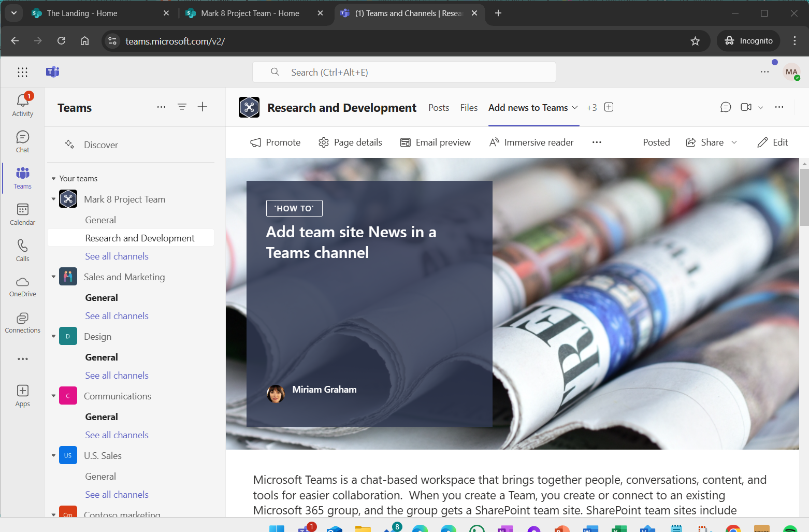The height and width of the screenshot is (532, 809).
Task: Open the Calls section
Action: [x=22, y=249]
